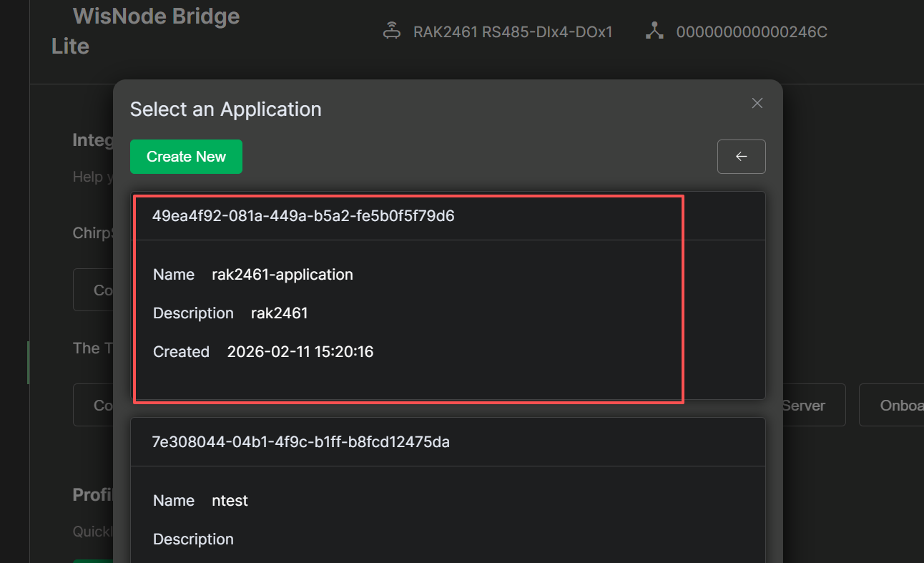The image size is (924, 563).
Task: Click the back arrow in the application dialog
Action: 742,156
